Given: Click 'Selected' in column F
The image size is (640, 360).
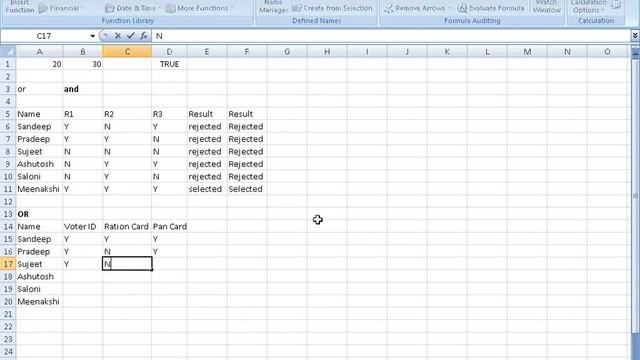Looking at the screenshot, I should pos(247,189).
